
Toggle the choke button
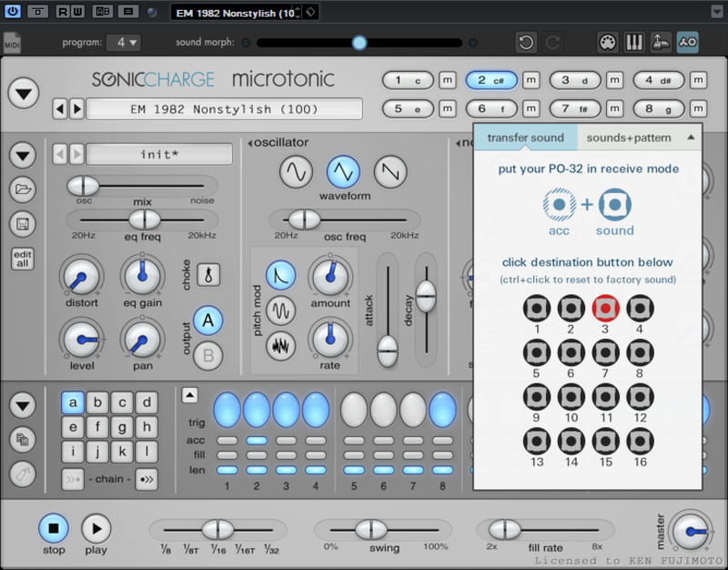(208, 275)
